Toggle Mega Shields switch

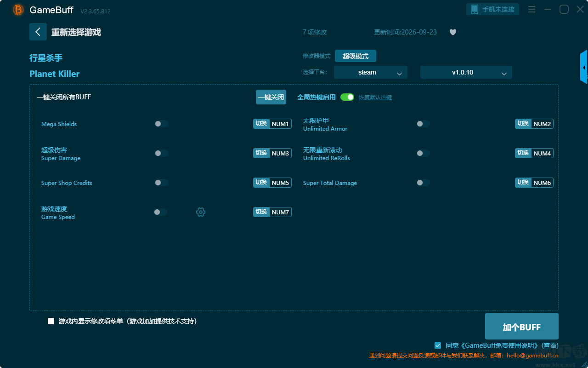(161, 124)
